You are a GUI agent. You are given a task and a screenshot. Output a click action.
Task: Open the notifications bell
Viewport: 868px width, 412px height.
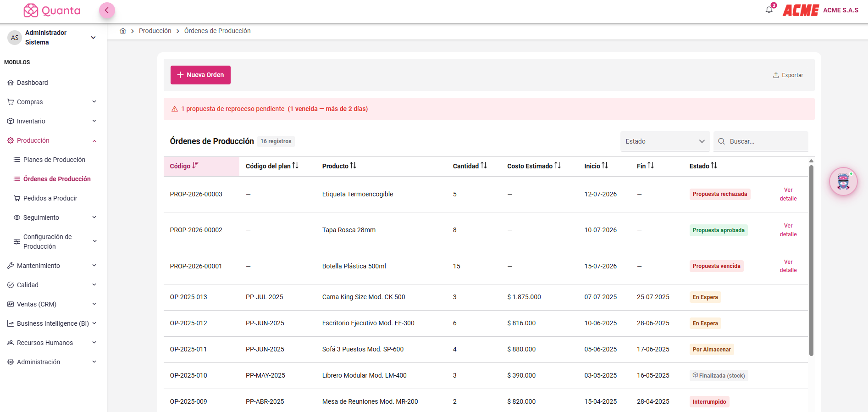tap(769, 10)
